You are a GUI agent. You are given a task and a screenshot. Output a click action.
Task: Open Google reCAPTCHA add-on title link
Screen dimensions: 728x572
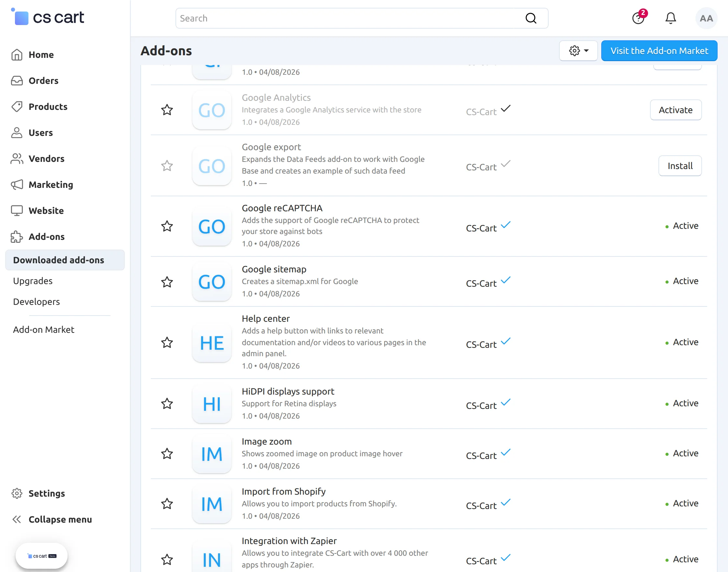point(282,208)
